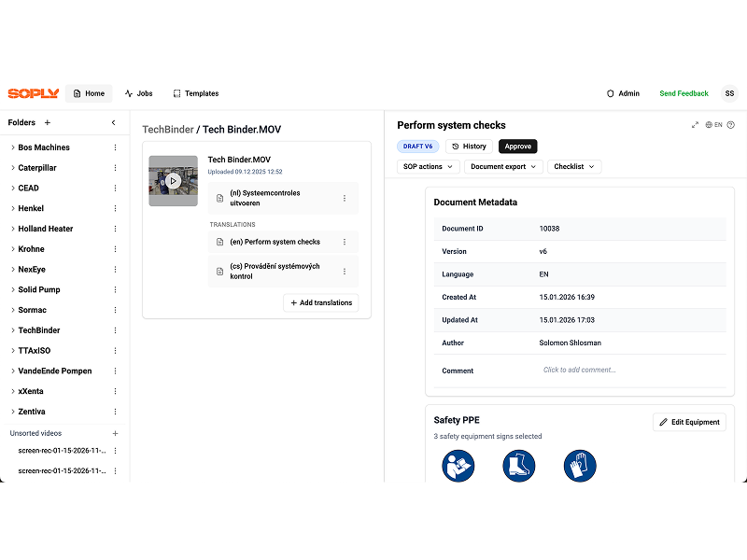Open the expand fullscreen icon for document
This screenshot has width=747, height=560.
click(695, 125)
